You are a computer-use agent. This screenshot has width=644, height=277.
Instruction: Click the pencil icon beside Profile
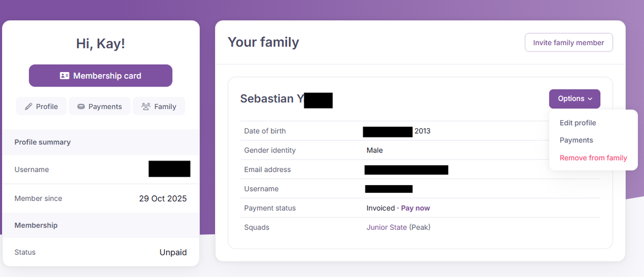point(28,106)
